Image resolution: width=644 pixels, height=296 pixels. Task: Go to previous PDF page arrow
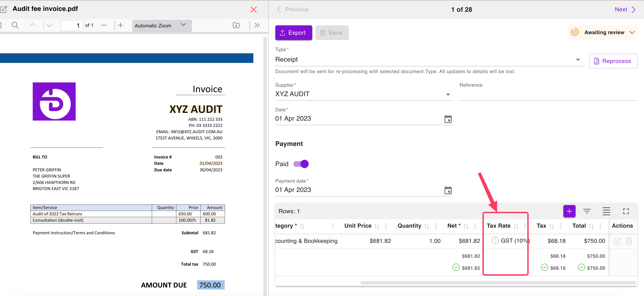click(32, 25)
